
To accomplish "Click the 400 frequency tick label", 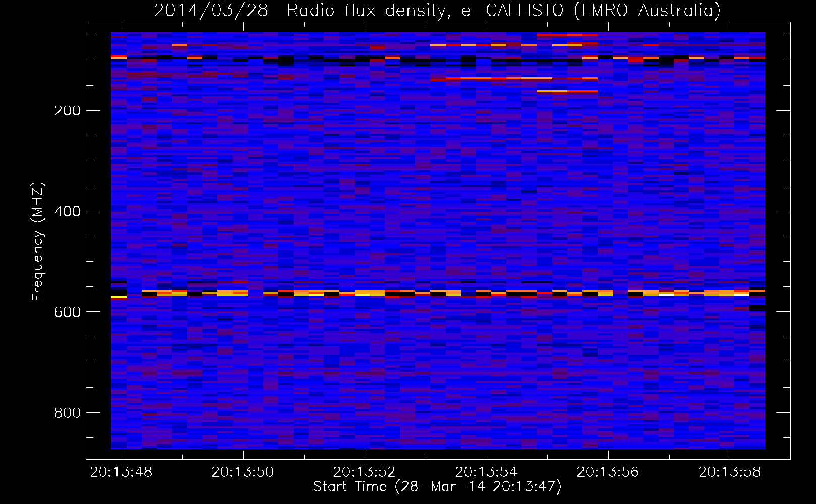I will tap(68, 211).
